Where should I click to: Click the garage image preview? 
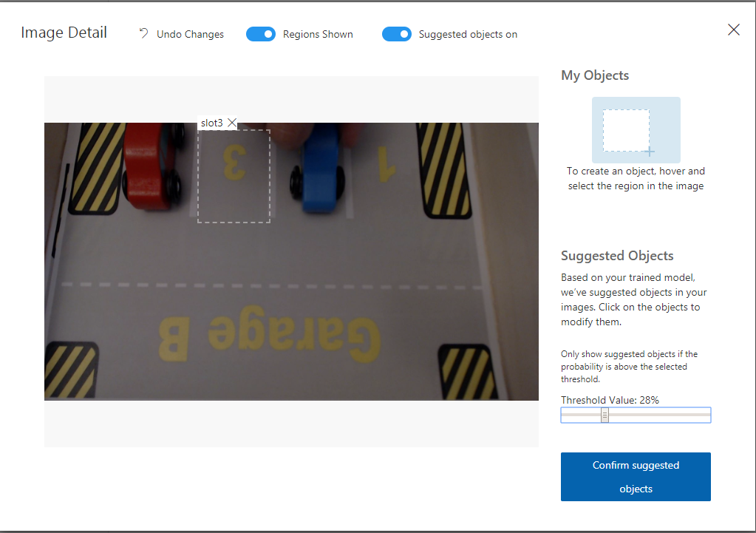[291, 262]
